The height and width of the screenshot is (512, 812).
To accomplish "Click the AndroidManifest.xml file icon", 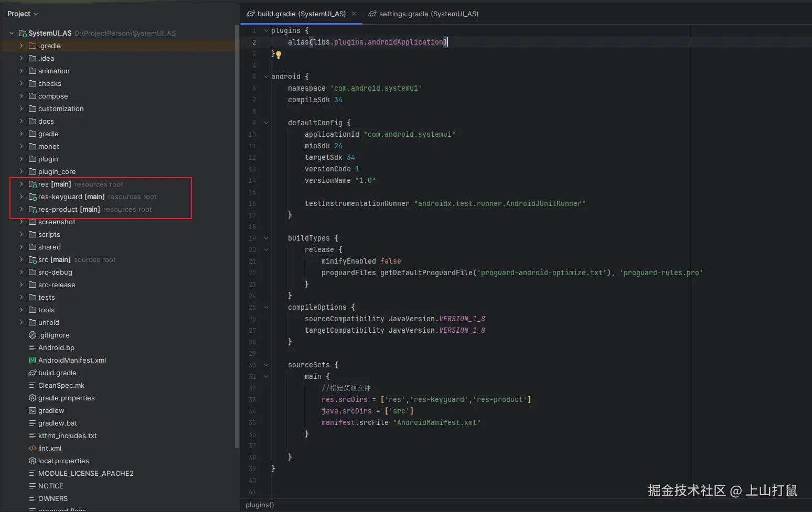I will pos(33,360).
